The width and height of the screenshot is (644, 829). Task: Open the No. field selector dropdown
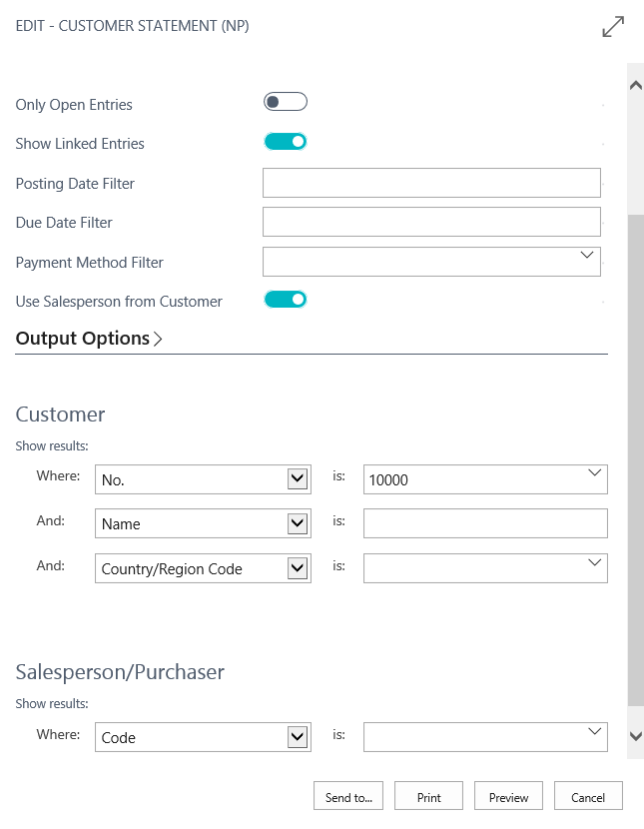point(297,479)
